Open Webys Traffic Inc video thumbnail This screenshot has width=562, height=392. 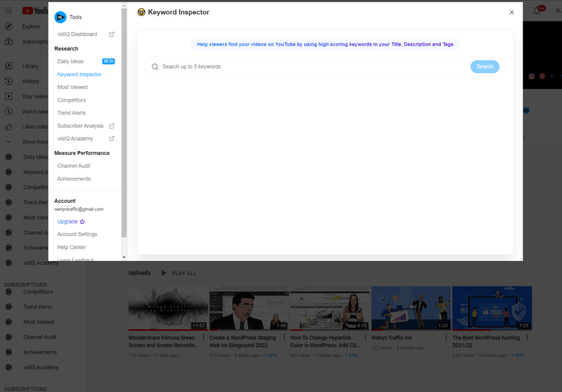coord(411,308)
